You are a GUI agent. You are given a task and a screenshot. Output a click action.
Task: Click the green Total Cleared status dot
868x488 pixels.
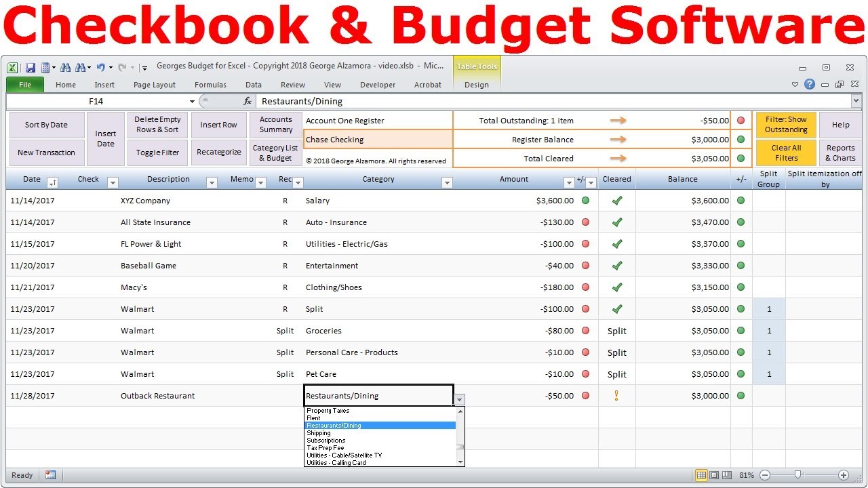741,159
